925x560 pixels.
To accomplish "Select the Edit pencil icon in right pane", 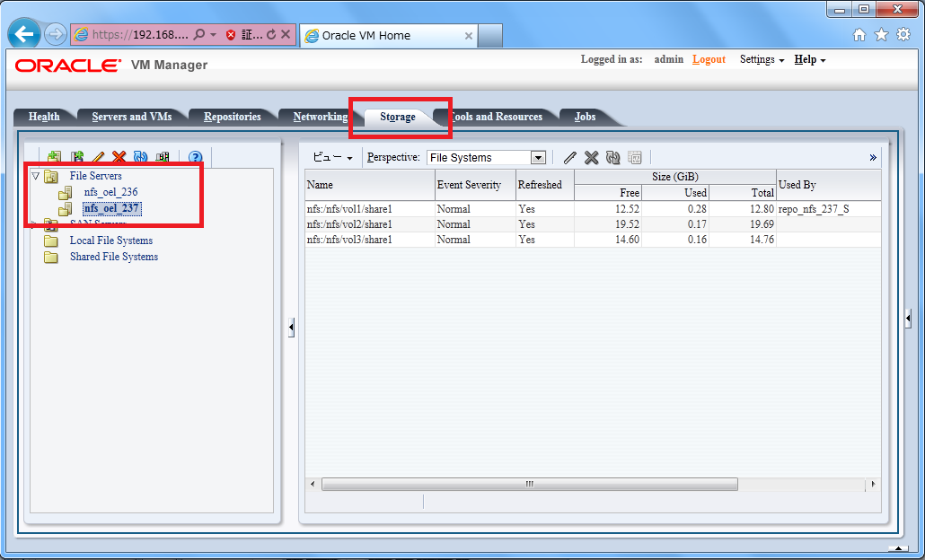I will coord(569,157).
